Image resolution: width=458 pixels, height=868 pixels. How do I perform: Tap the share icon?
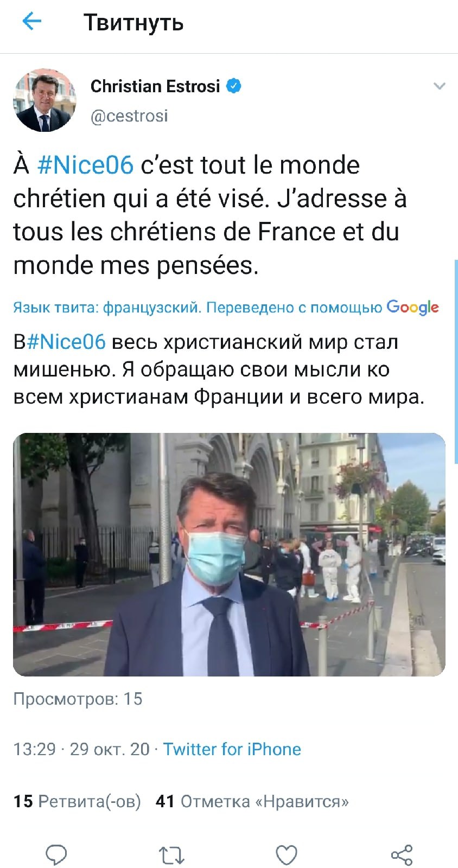[402, 855]
